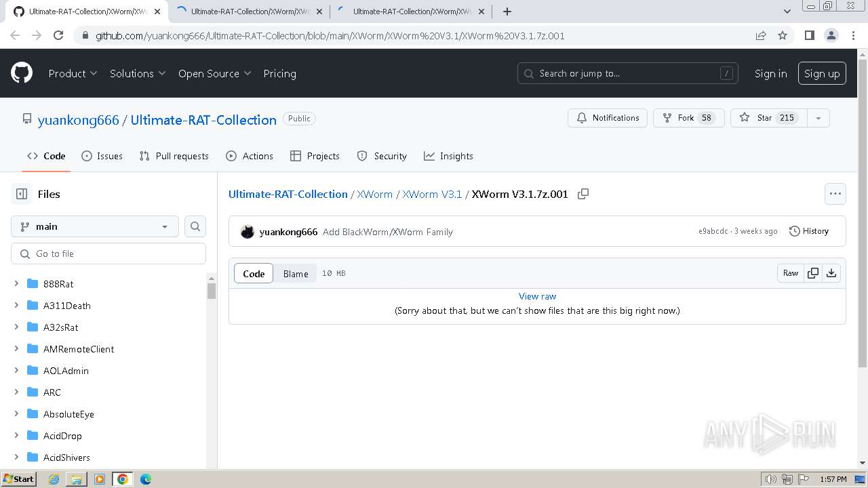Switch to the Actions tab

coord(250,156)
